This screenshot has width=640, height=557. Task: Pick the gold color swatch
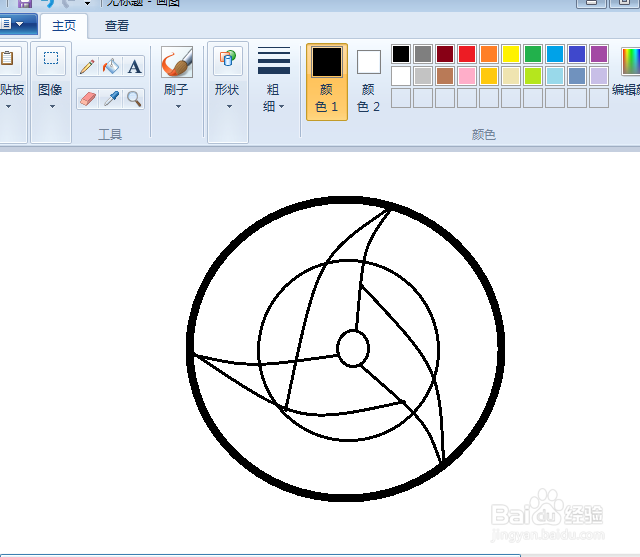pyautogui.click(x=489, y=76)
